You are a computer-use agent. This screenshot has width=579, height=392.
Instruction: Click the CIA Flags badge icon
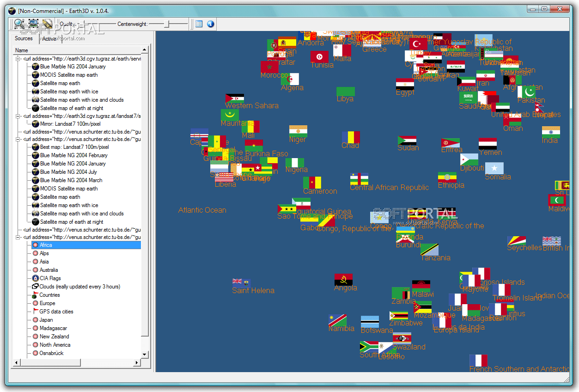[x=35, y=278]
